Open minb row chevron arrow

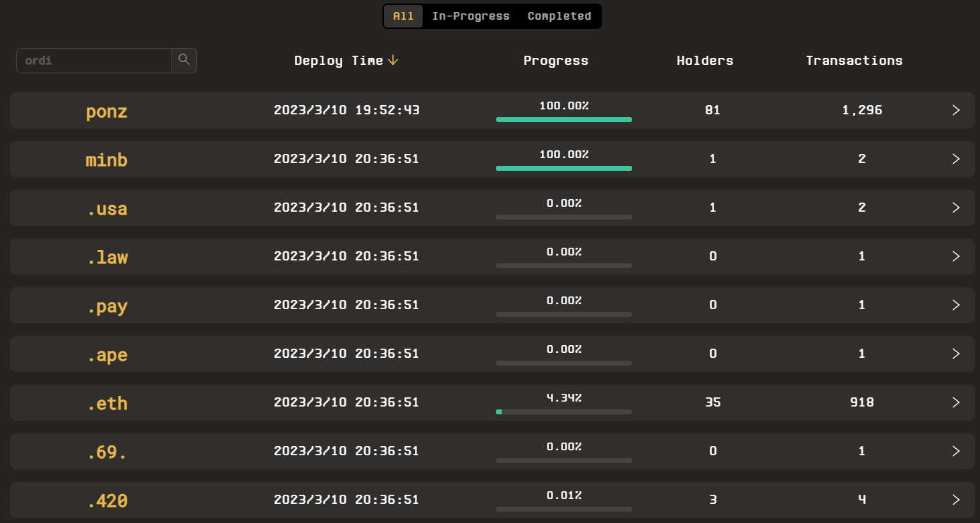956,159
